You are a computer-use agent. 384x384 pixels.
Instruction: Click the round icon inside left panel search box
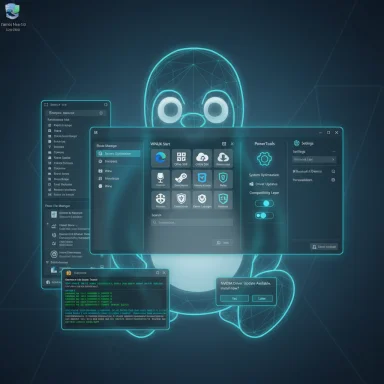pyautogui.click(x=101, y=113)
